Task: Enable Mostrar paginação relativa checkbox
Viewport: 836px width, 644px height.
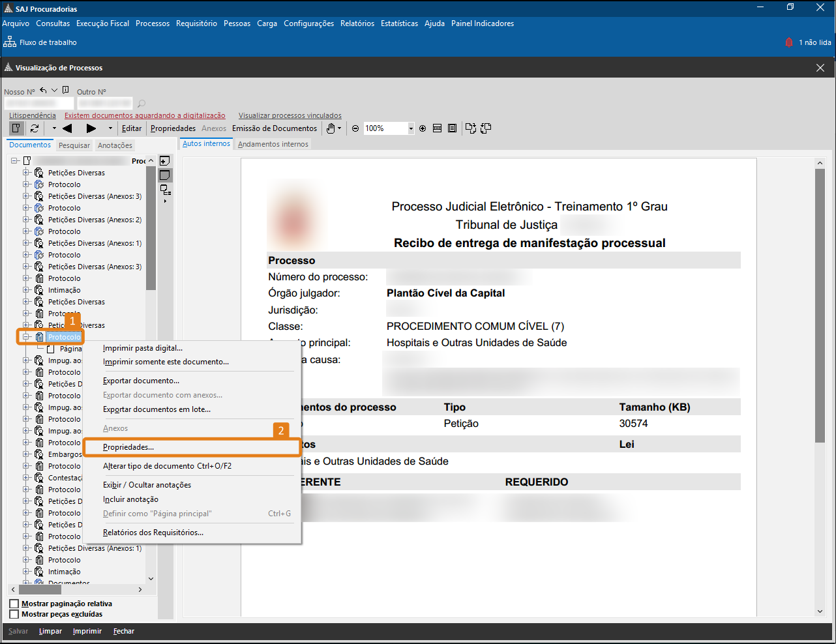Action: click(14, 604)
